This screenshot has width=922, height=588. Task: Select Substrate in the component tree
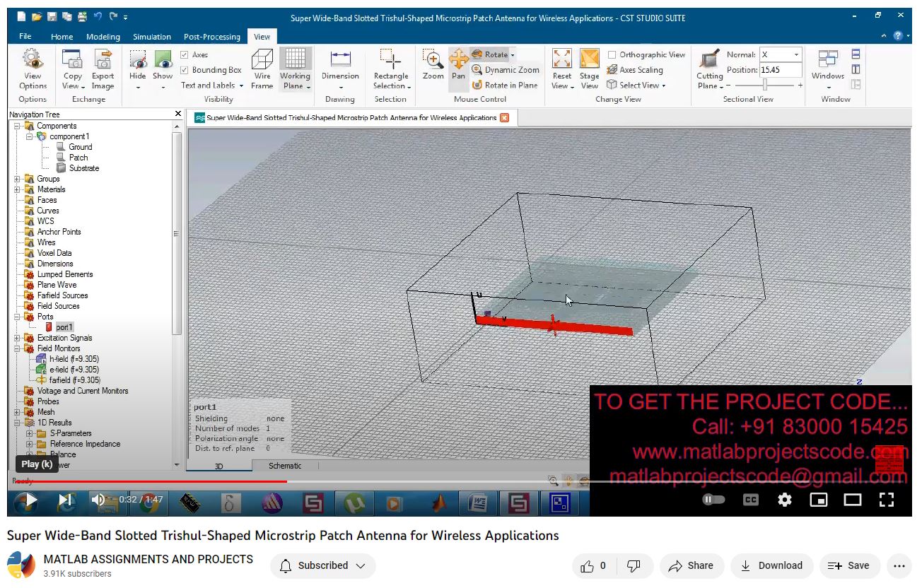(83, 168)
